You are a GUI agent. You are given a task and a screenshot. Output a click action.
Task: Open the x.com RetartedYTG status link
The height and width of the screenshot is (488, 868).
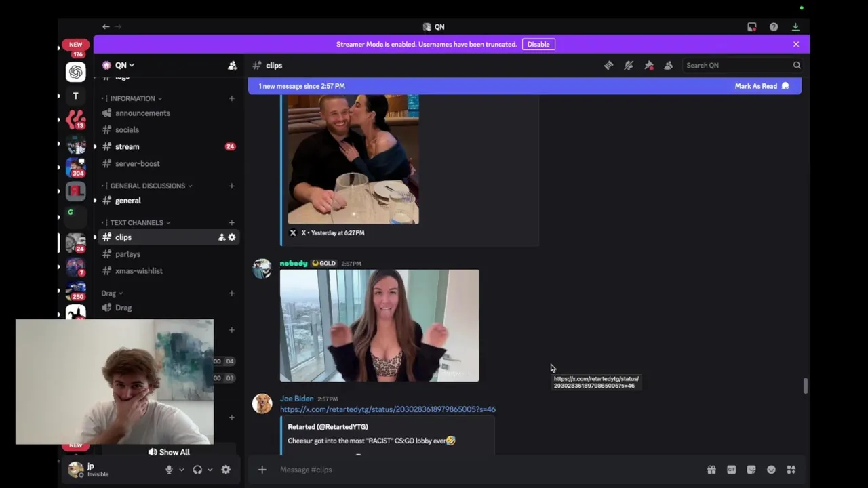[388, 409]
